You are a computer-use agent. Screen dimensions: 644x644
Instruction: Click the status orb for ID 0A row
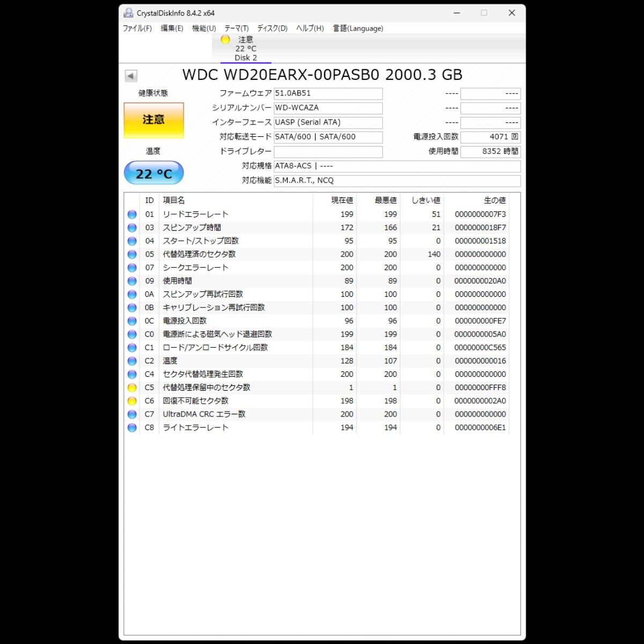(x=132, y=294)
